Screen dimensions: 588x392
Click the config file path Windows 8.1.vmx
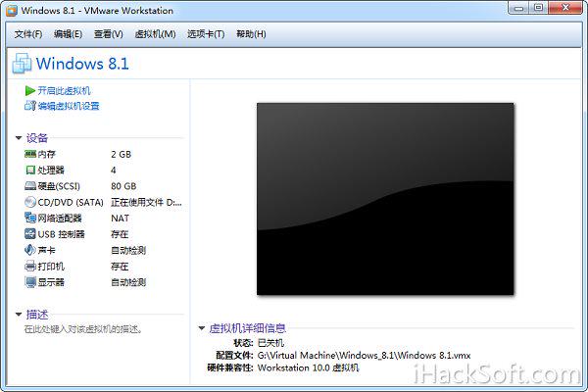[364, 355]
